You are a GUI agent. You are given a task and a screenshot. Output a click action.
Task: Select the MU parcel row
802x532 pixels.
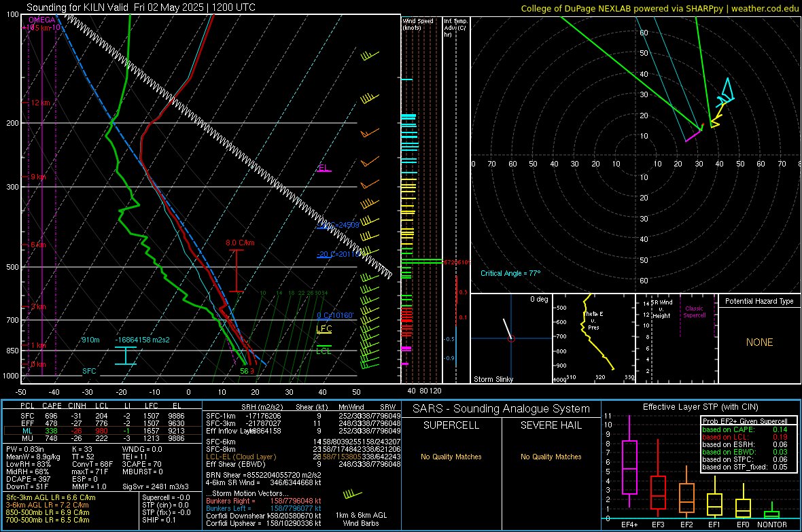pyautogui.click(x=103, y=438)
